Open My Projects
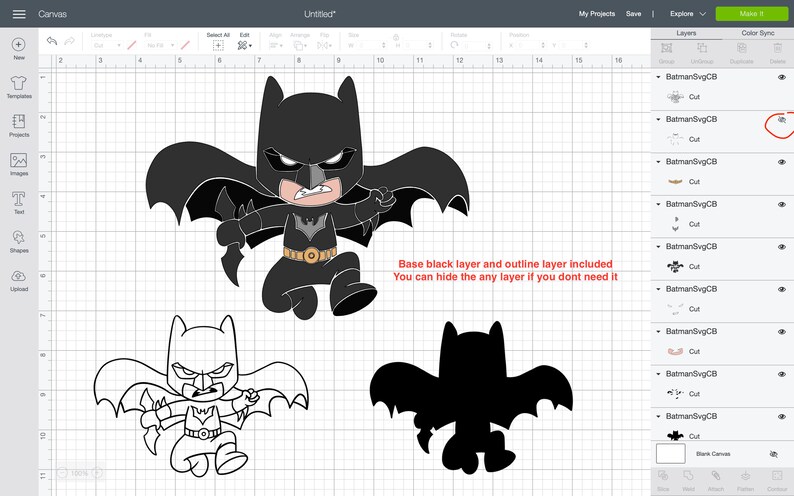This screenshot has height=496, width=794. [597, 14]
